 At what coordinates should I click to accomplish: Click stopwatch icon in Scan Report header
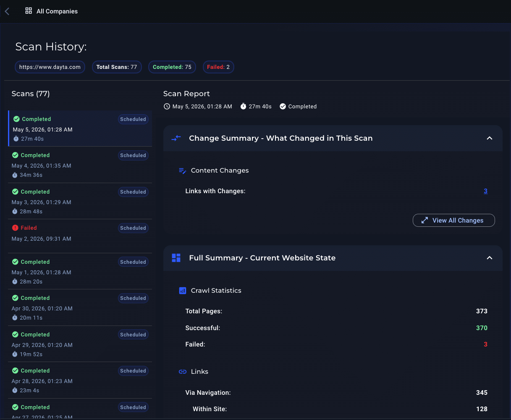[x=243, y=106]
